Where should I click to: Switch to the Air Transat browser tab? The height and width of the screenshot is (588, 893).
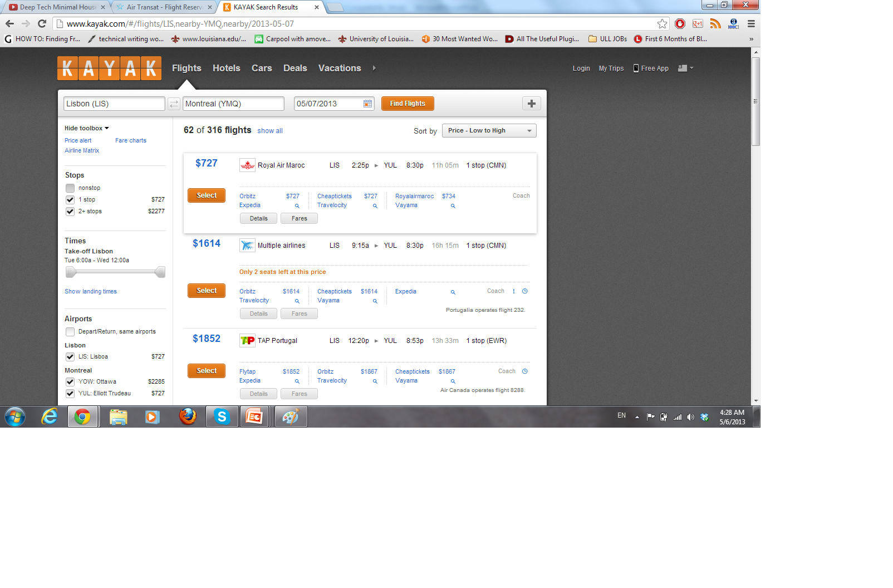point(164,7)
